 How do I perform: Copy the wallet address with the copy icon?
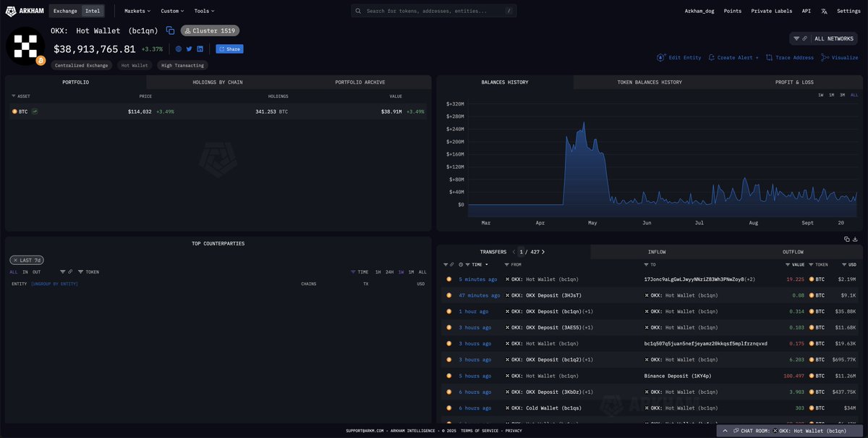pyautogui.click(x=170, y=30)
